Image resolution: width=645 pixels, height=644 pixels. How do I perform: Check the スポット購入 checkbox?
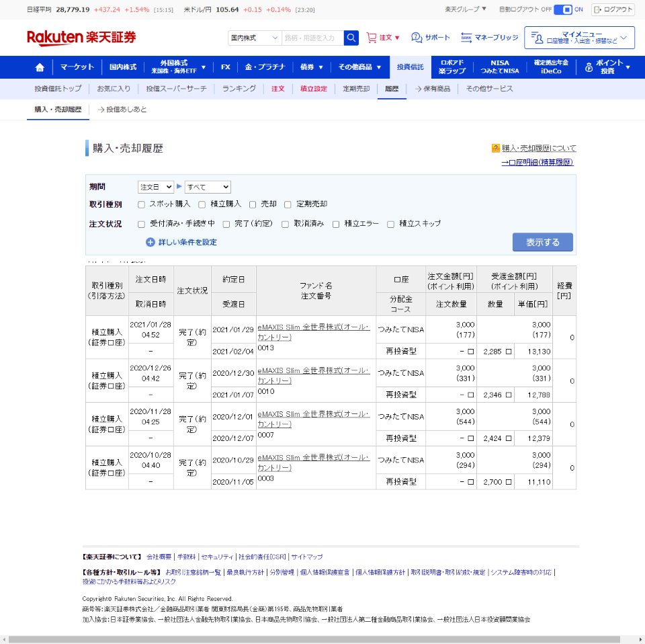(x=142, y=204)
